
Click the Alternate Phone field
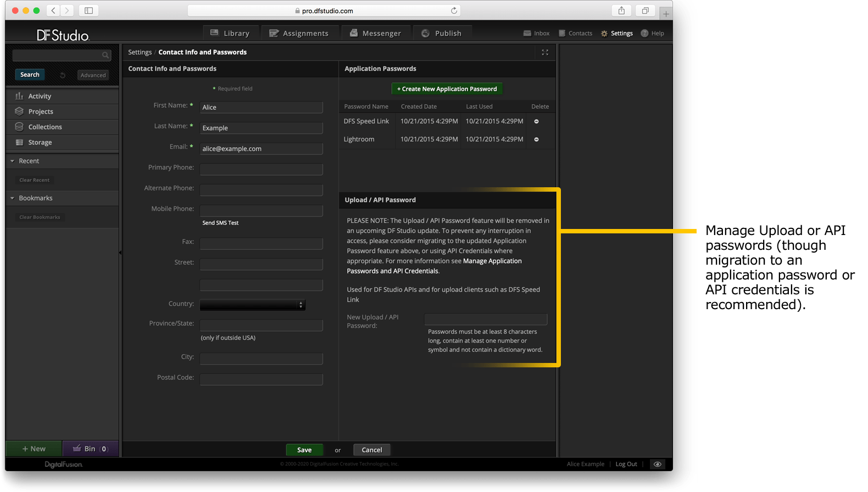point(261,190)
